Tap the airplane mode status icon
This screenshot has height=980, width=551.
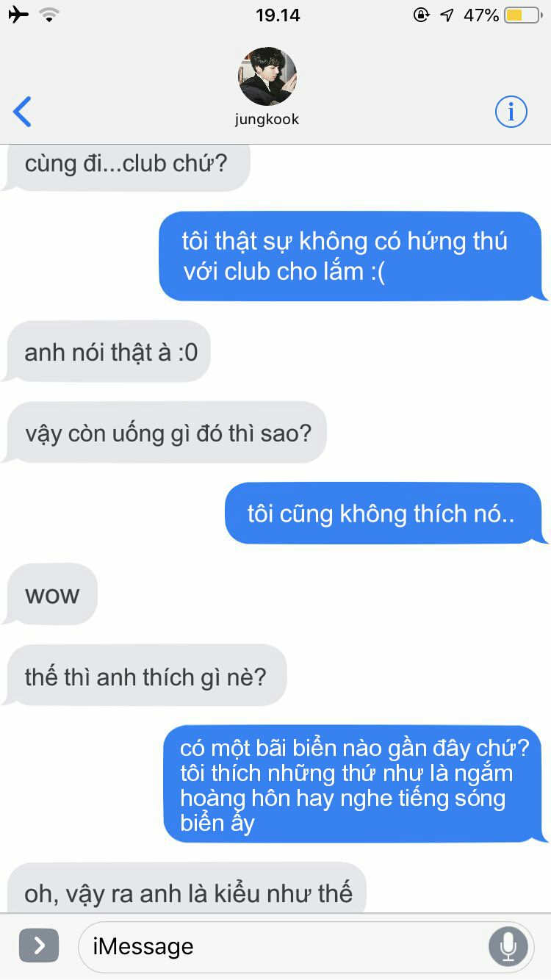18,15
